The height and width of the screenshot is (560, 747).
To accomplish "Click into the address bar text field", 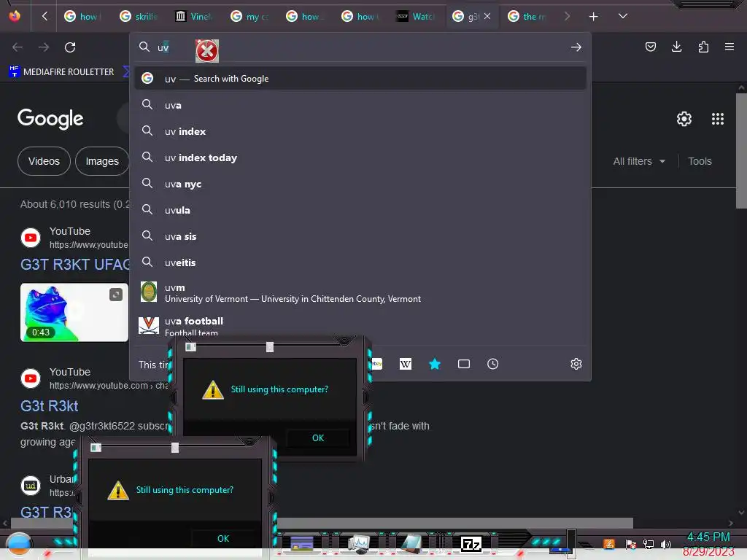I will click(362, 47).
